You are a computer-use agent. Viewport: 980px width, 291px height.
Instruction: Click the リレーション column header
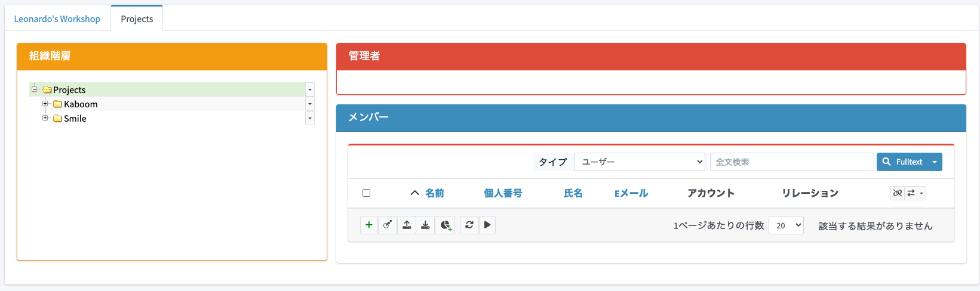pyautogui.click(x=810, y=193)
